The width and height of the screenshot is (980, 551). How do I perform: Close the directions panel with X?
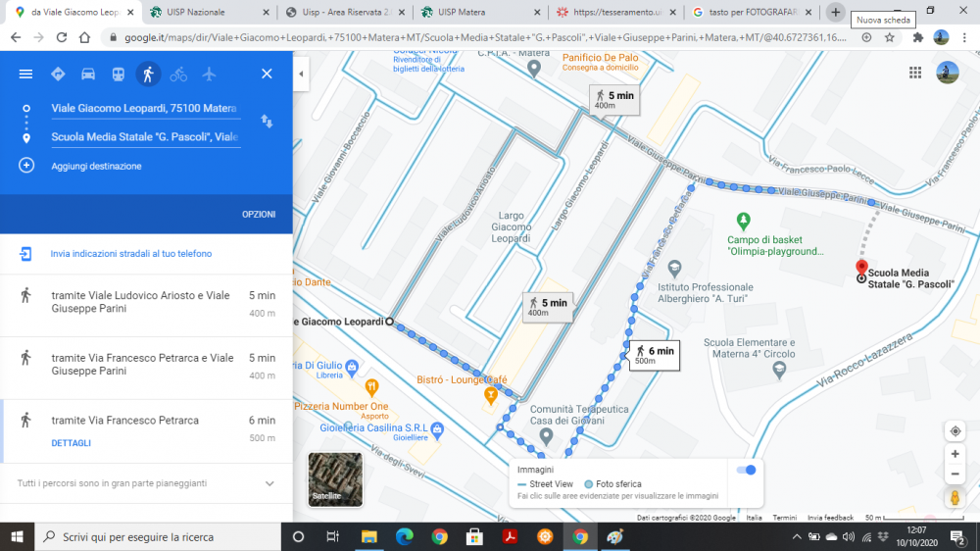(x=267, y=74)
